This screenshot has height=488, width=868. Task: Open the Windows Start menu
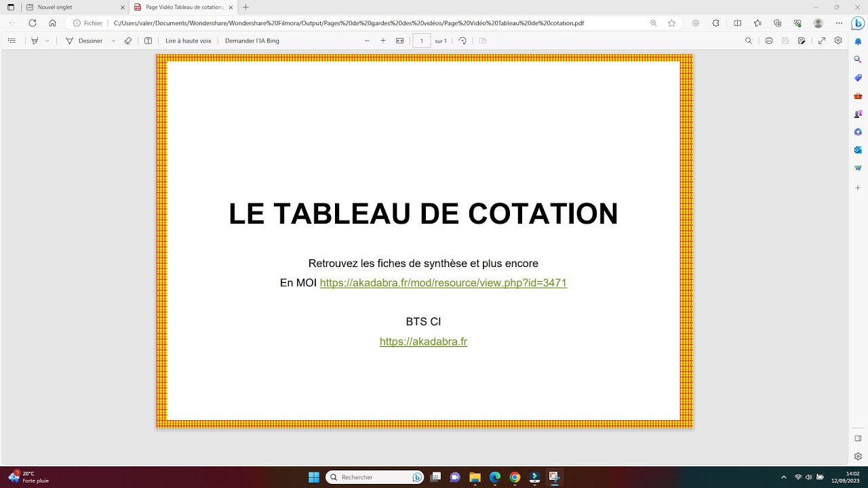314,477
